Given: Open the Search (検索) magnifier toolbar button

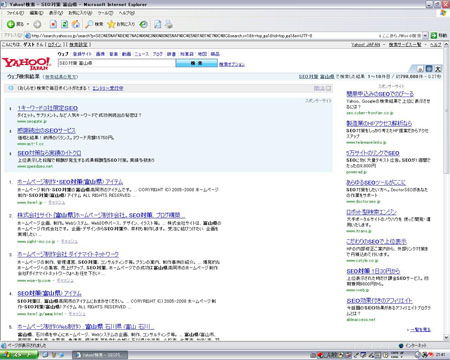Looking at the screenshot, I should click(x=94, y=24).
